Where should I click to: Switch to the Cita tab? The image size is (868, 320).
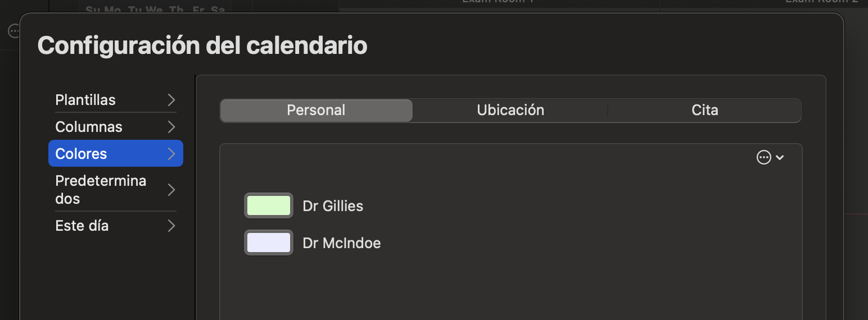point(705,110)
